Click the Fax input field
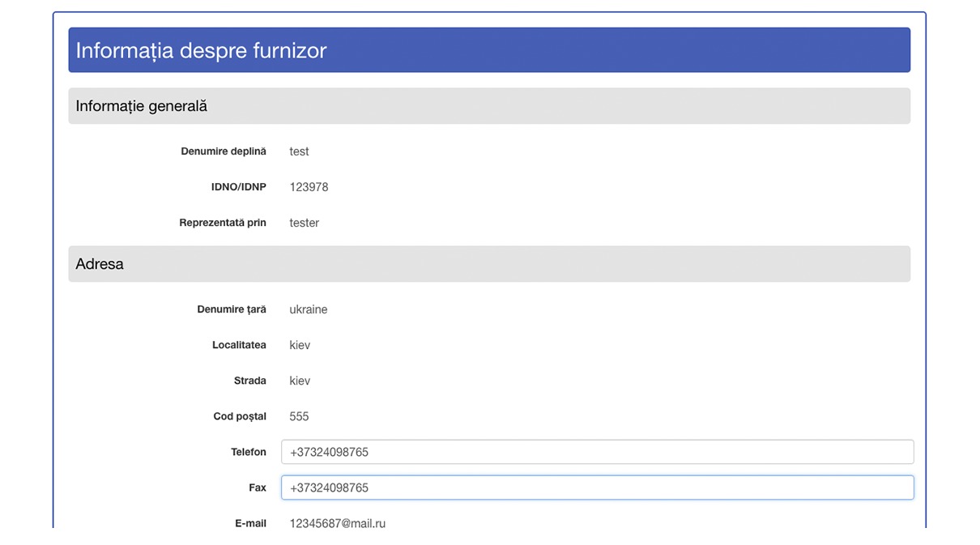Image resolution: width=980 pixels, height=545 pixels. point(597,488)
